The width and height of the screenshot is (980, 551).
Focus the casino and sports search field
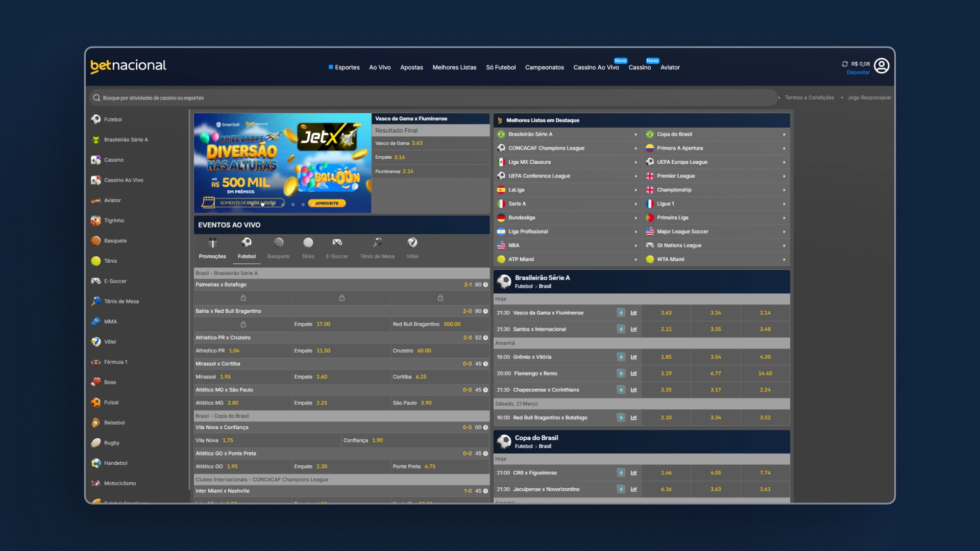pos(433,97)
